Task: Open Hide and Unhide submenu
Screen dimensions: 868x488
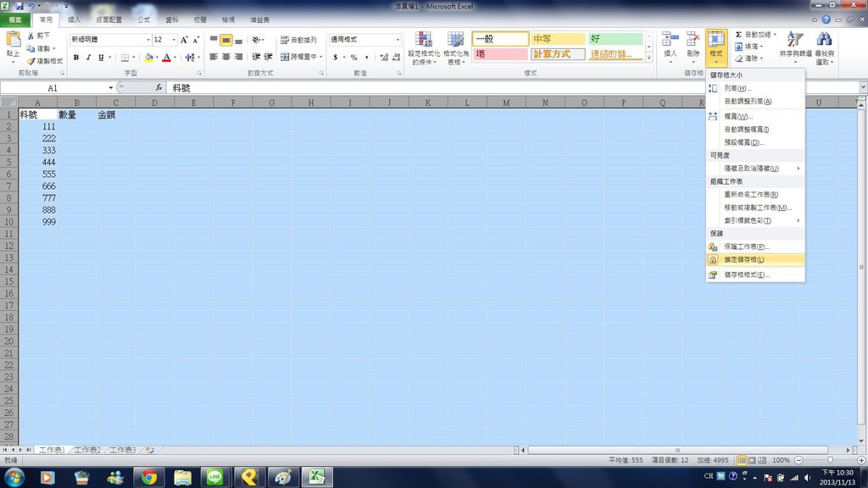Action: click(x=755, y=169)
